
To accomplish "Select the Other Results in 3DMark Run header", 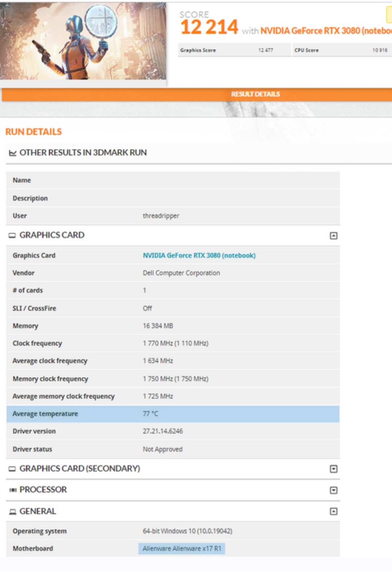I will click(83, 153).
